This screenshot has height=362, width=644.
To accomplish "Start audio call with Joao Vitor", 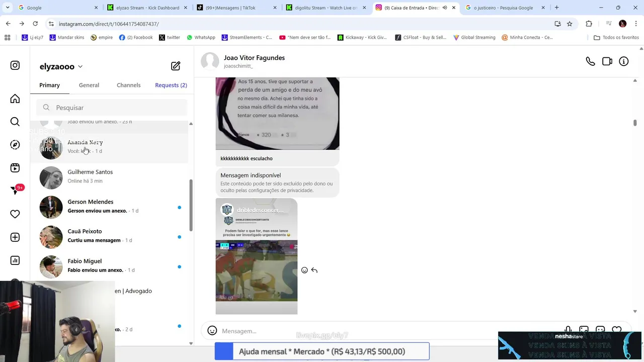I will click(x=590, y=61).
